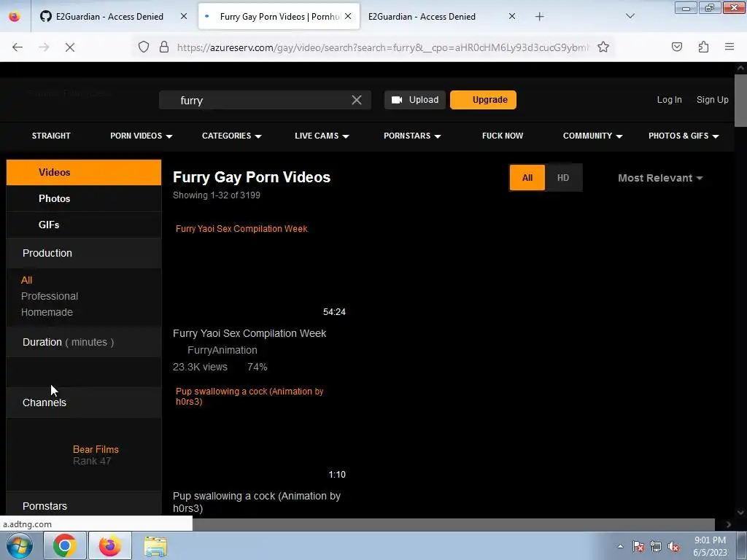Go back using the browser back arrow

[18, 47]
